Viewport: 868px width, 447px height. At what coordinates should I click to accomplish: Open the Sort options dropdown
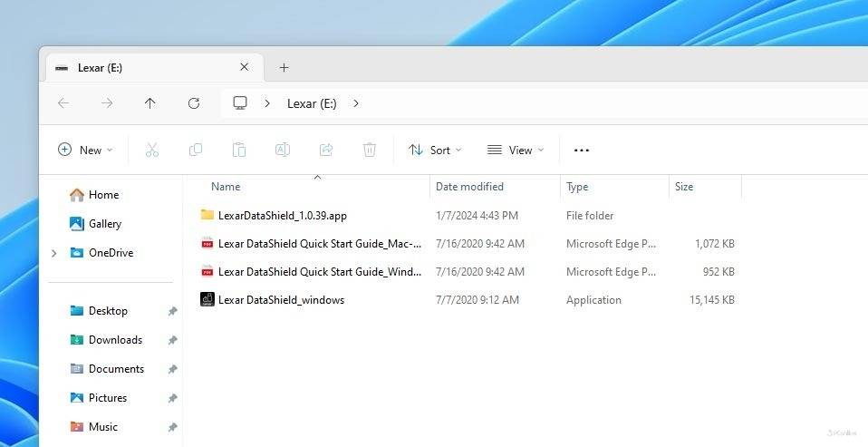pyautogui.click(x=435, y=150)
